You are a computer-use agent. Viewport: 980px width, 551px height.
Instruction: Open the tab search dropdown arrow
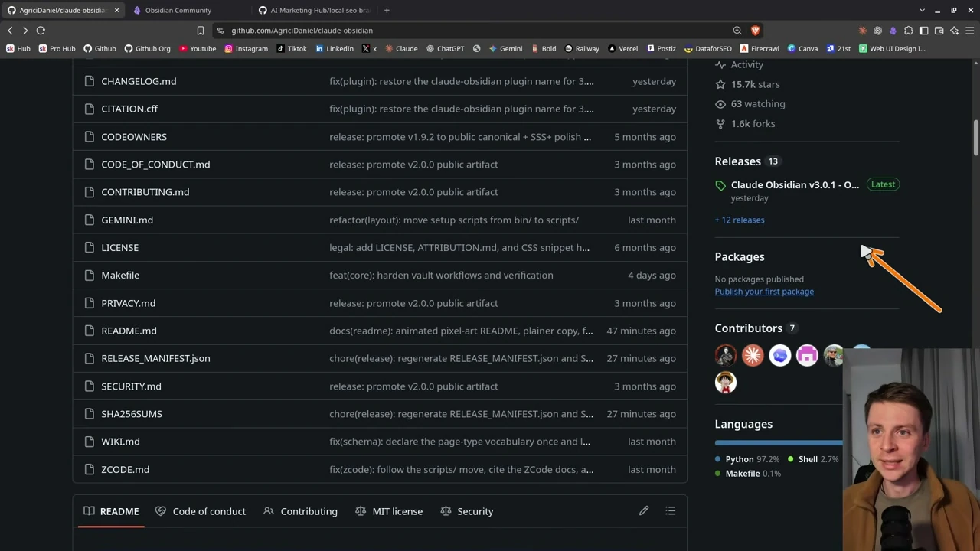pyautogui.click(x=922, y=10)
